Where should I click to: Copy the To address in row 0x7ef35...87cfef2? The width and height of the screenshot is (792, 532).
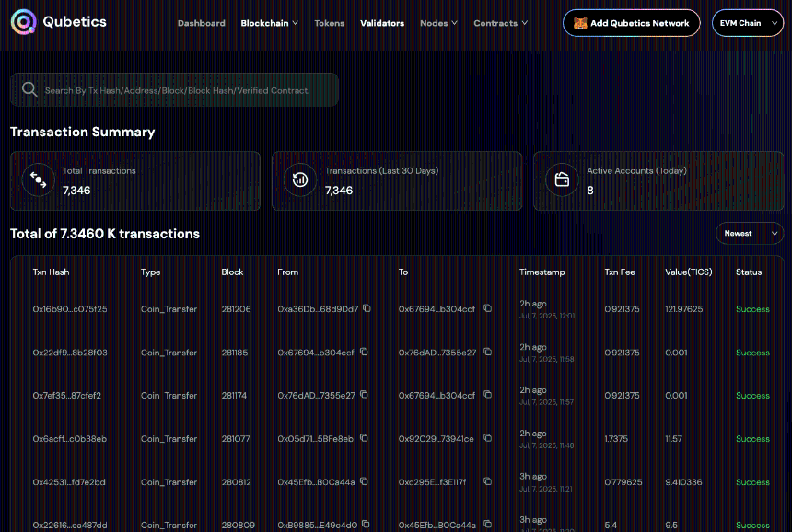click(487, 395)
